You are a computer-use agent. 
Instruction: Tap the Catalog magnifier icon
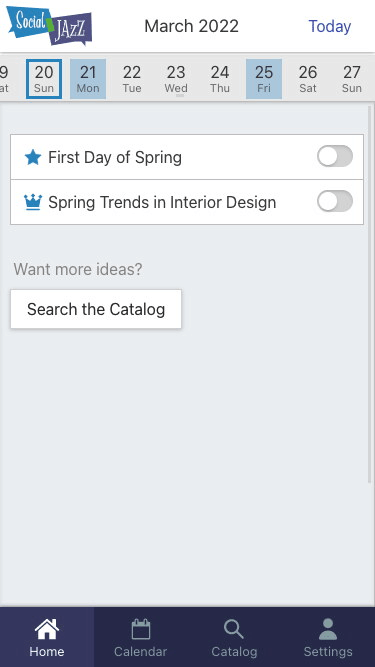click(x=234, y=629)
